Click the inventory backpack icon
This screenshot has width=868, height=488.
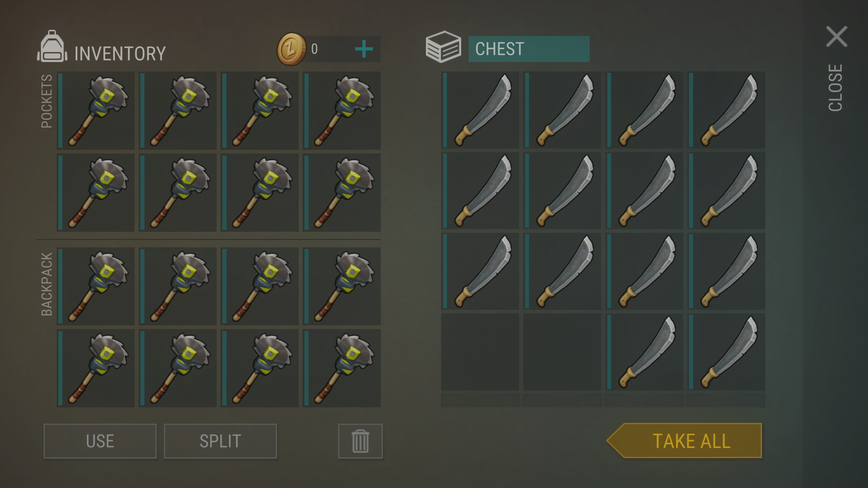point(52,46)
